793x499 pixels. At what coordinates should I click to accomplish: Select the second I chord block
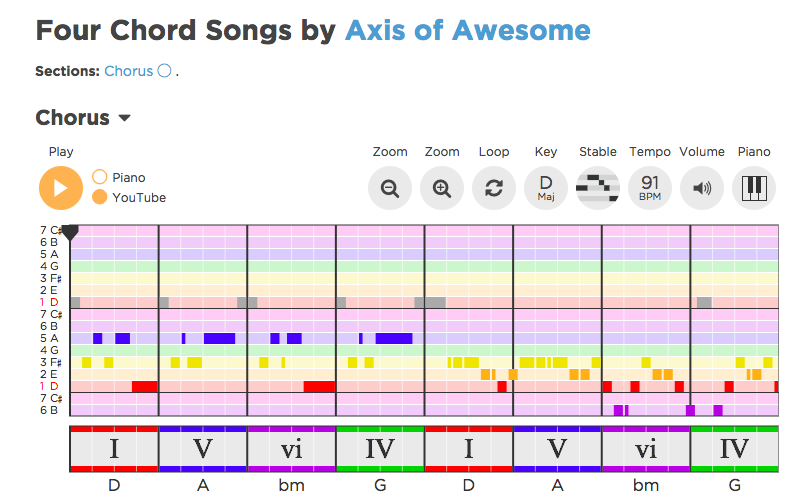469,449
